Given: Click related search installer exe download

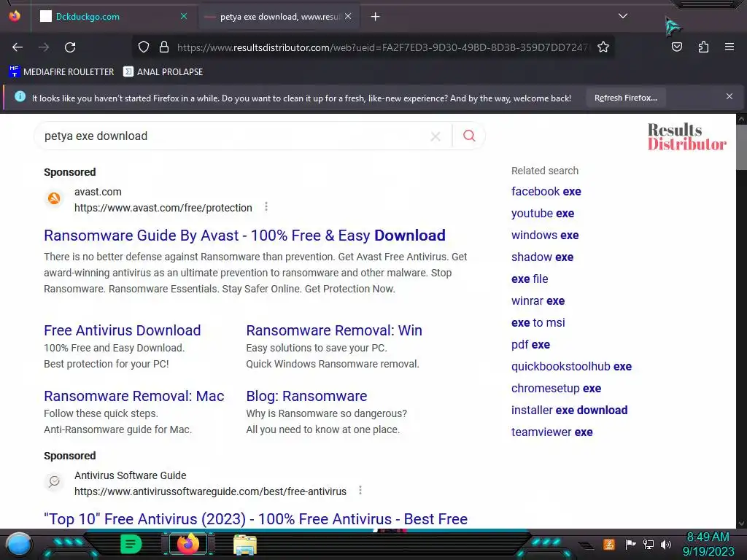Looking at the screenshot, I should (569, 411).
